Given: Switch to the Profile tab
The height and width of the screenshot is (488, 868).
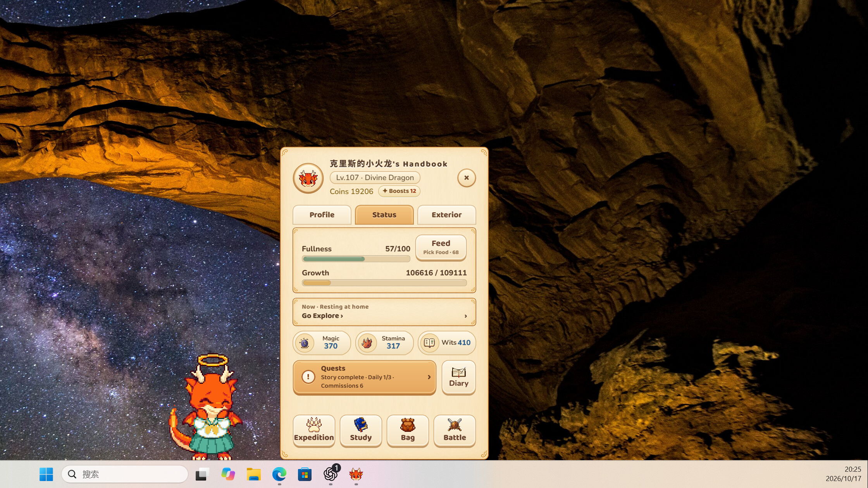Looking at the screenshot, I should pyautogui.click(x=322, y=215).
